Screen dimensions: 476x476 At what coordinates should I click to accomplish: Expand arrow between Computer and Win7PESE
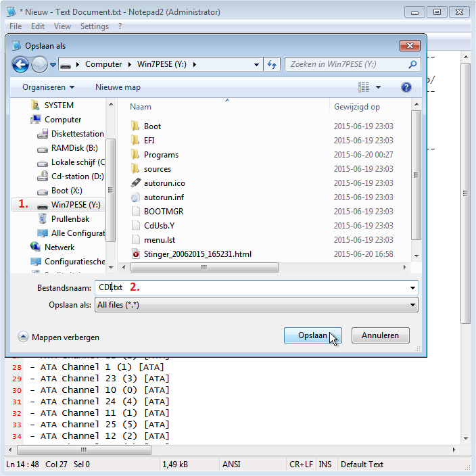(x=130, y=64)
